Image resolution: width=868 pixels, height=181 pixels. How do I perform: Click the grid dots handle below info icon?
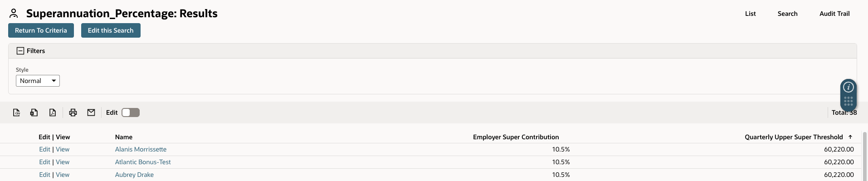(848, 101)
